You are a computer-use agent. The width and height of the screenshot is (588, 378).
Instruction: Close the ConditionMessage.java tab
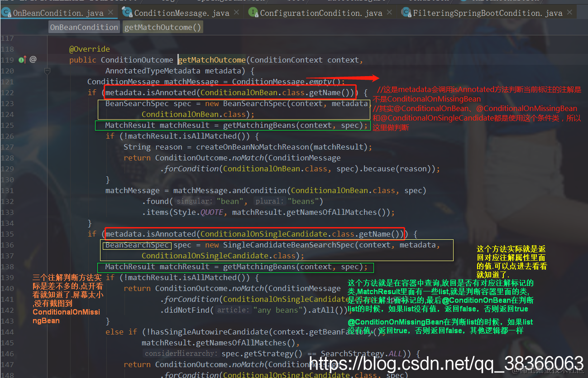tap(237, 13)
